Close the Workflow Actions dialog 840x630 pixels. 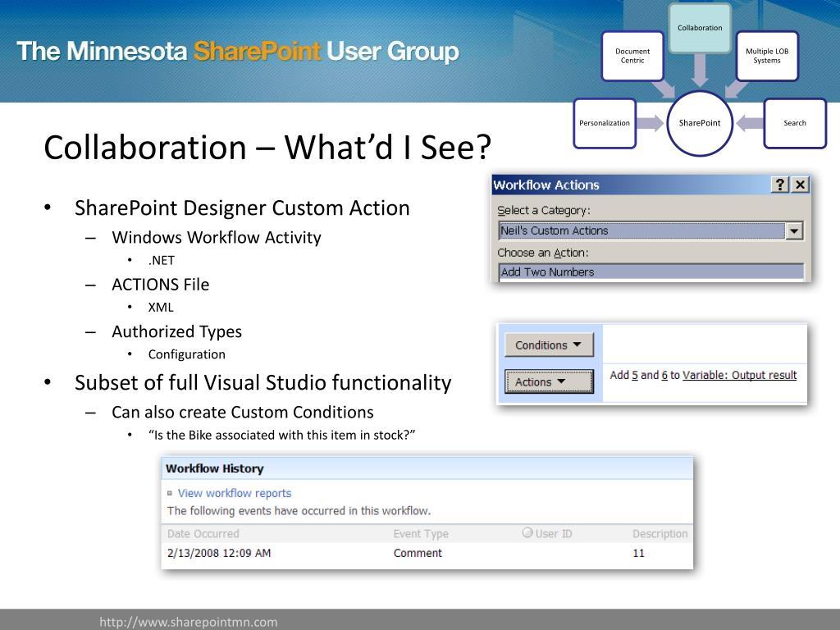[800, 185]
